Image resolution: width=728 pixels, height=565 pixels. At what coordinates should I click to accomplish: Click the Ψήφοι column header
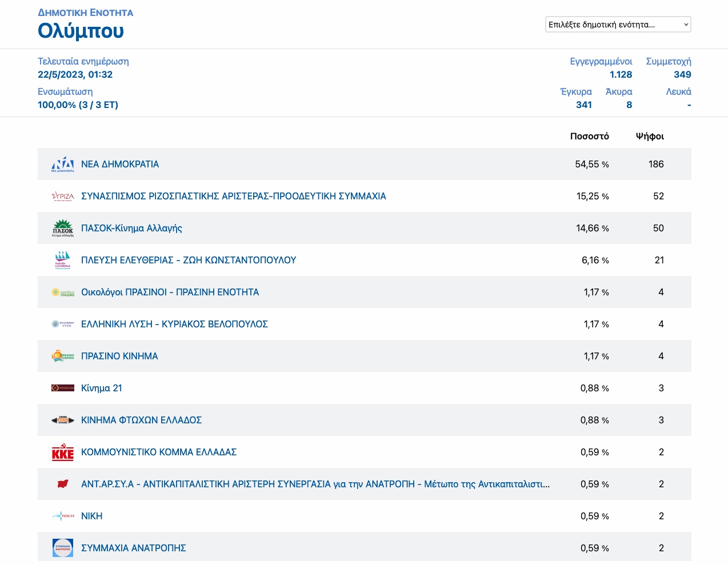click(650, 136)
